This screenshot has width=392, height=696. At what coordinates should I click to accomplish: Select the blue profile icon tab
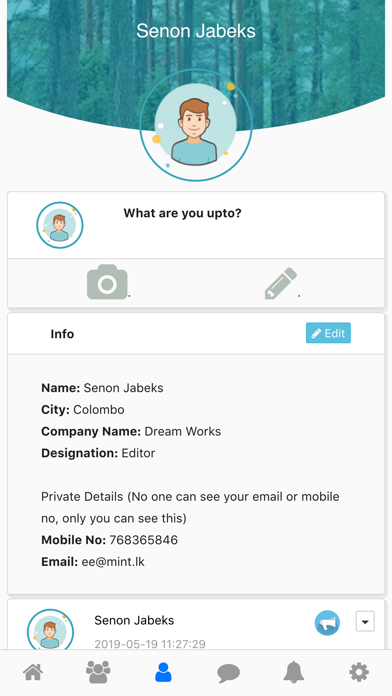163,672
